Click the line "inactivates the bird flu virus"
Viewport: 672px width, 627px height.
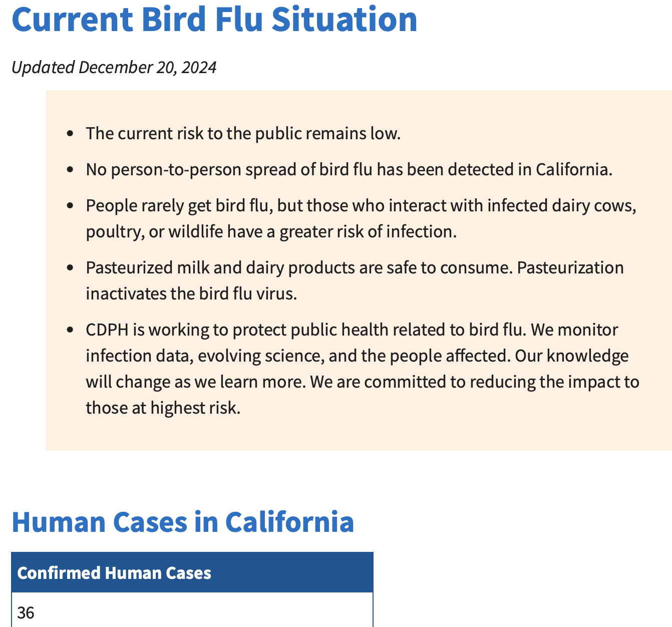[x=191, y=293]
